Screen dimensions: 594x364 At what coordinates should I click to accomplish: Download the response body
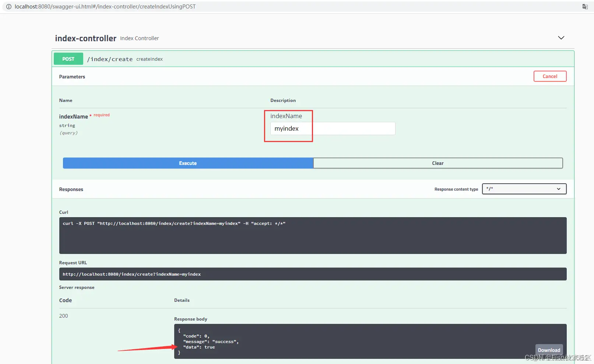pos(549,350)
